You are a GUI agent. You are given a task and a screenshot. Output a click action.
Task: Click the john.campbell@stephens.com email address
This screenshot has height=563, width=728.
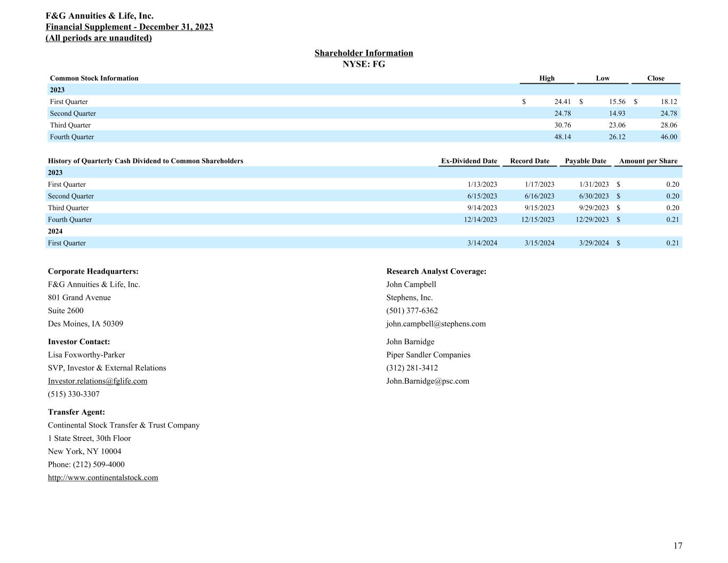(x=436, y=324)
